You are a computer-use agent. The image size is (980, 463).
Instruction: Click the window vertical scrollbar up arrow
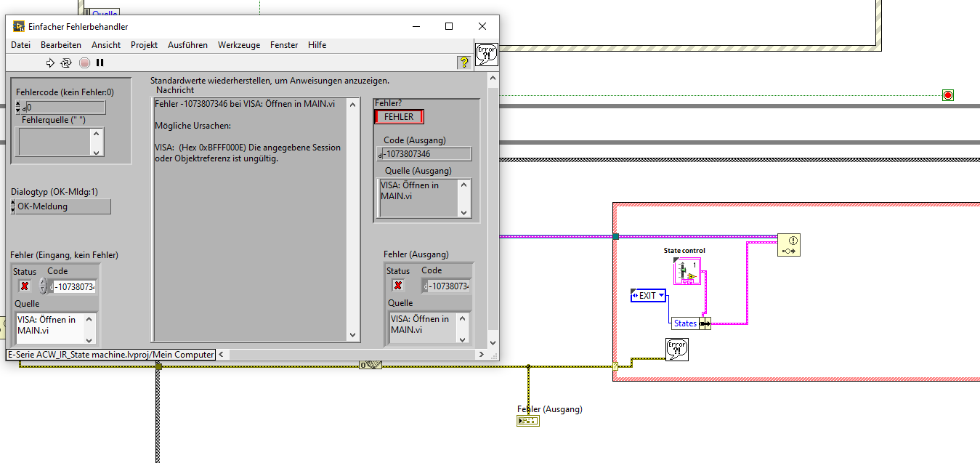coord(493,77)
